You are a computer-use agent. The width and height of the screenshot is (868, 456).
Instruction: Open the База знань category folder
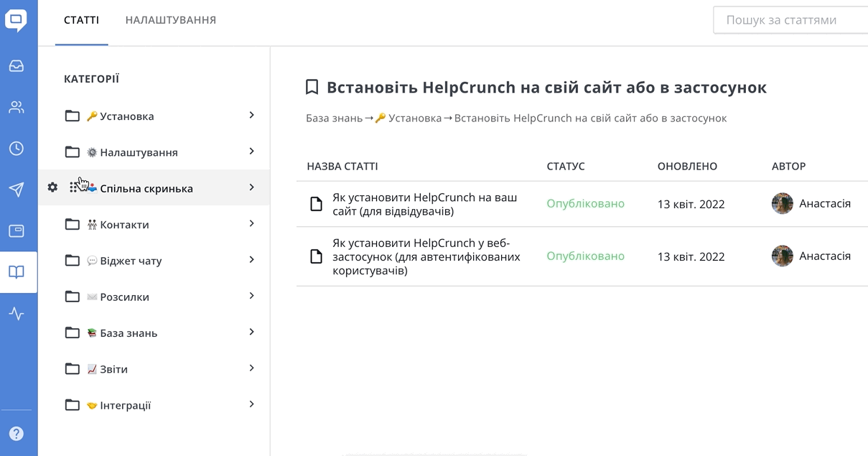tap(128, 333)
